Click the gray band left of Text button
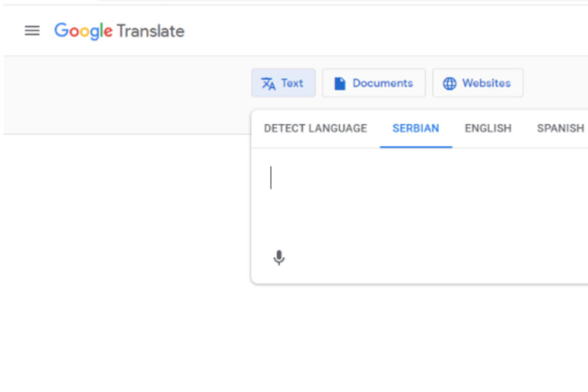This screenshot has width=588, height=392. (x=126, y=94)
